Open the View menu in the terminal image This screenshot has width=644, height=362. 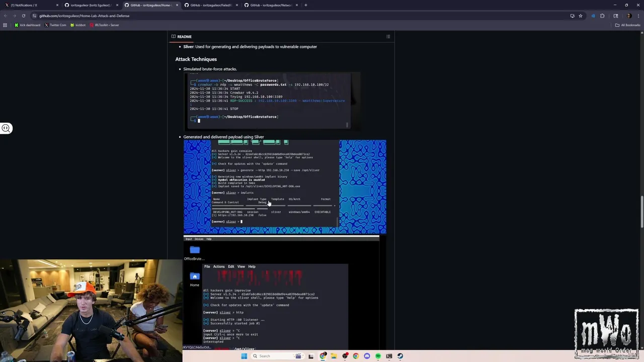pyautogui.click(x=241, y=266)
